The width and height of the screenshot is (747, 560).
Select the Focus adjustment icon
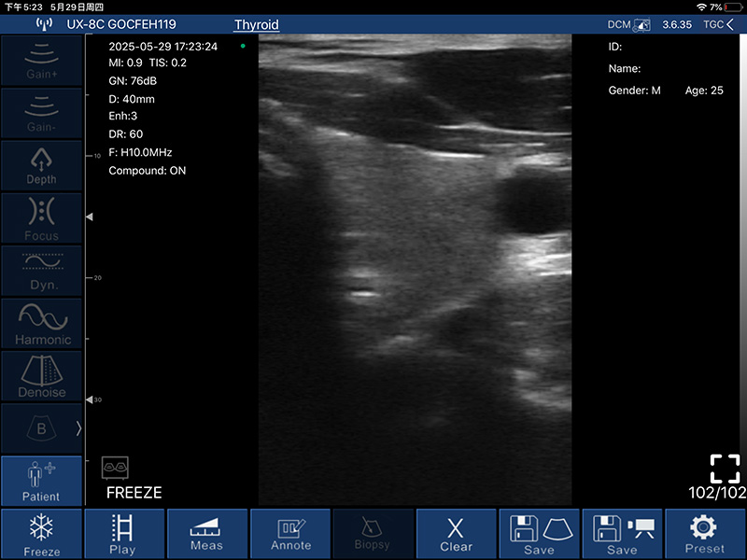click(x=41, y=218)
